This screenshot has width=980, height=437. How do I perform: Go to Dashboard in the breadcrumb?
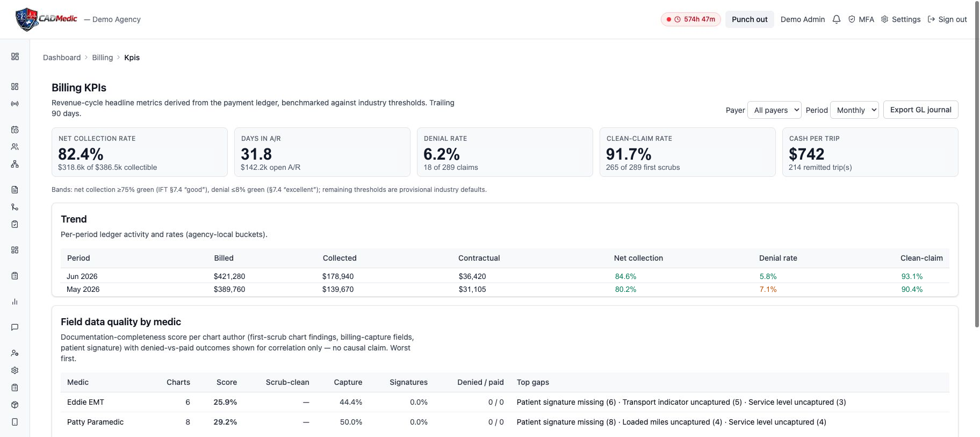click(62, 58)
